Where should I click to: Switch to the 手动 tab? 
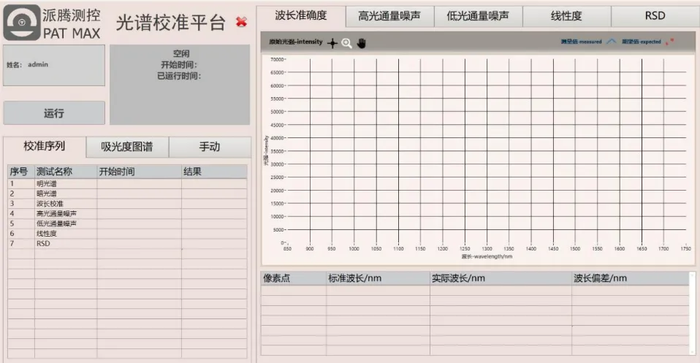[x=210, y=146]
